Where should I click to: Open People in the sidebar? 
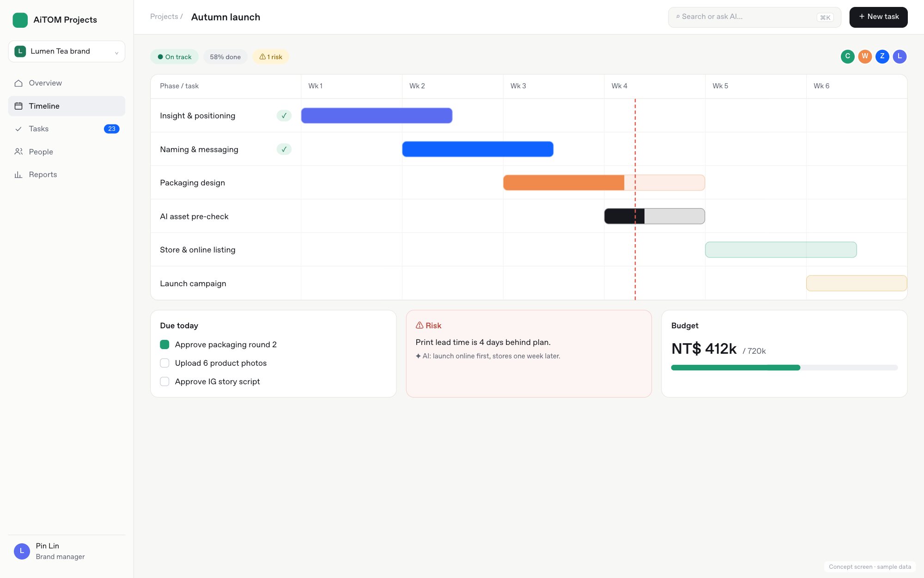67,152
